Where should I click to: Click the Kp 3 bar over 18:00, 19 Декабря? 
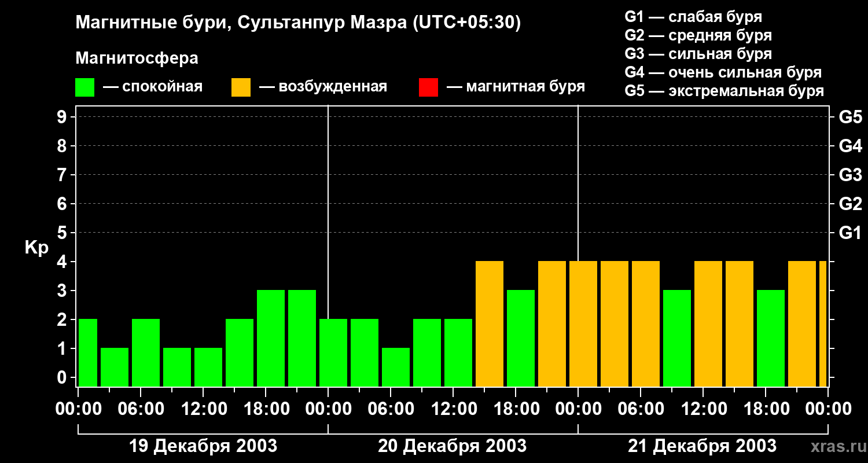coord(271,338)
